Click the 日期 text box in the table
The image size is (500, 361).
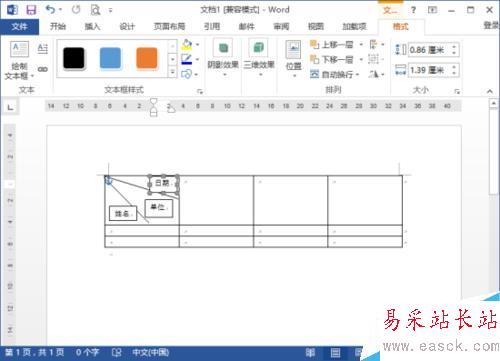pos(163,184)
